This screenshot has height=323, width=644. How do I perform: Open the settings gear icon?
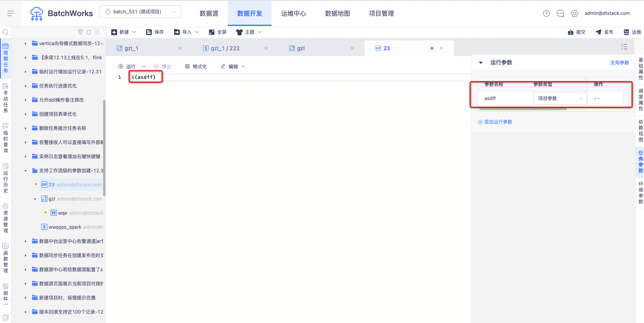[575, 13]
